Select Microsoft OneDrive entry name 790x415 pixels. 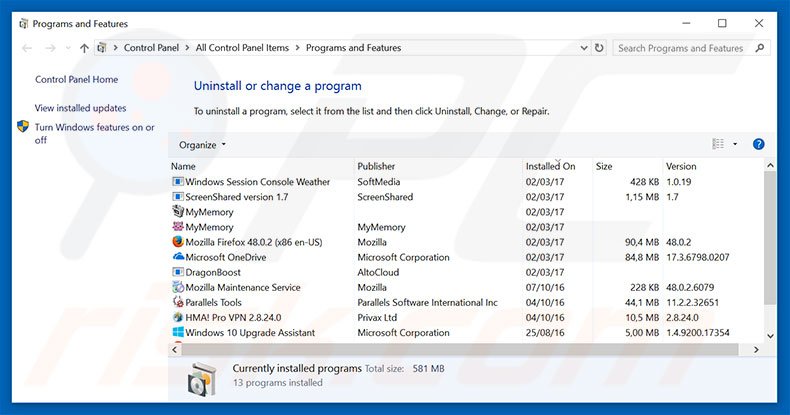point(226,257)
